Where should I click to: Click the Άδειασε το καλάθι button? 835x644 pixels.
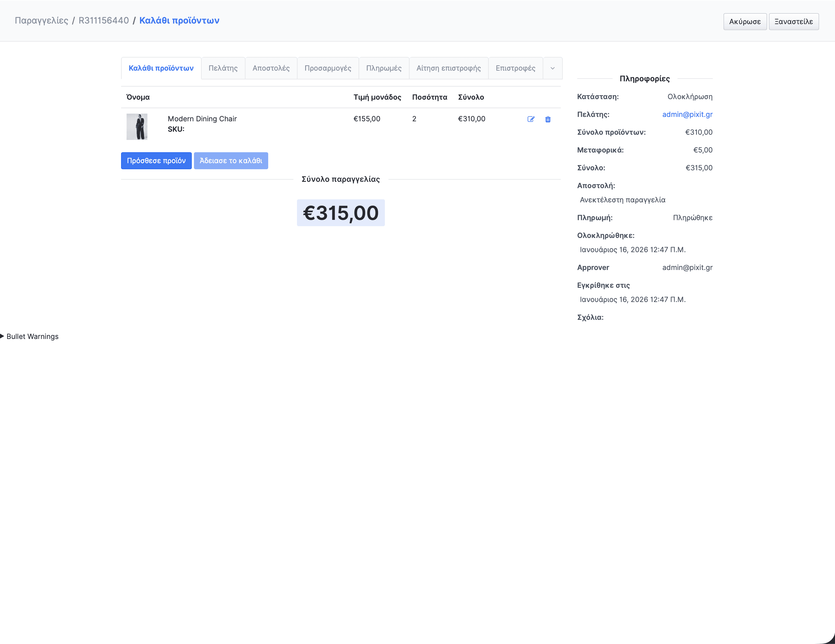[x=231, y=161]
